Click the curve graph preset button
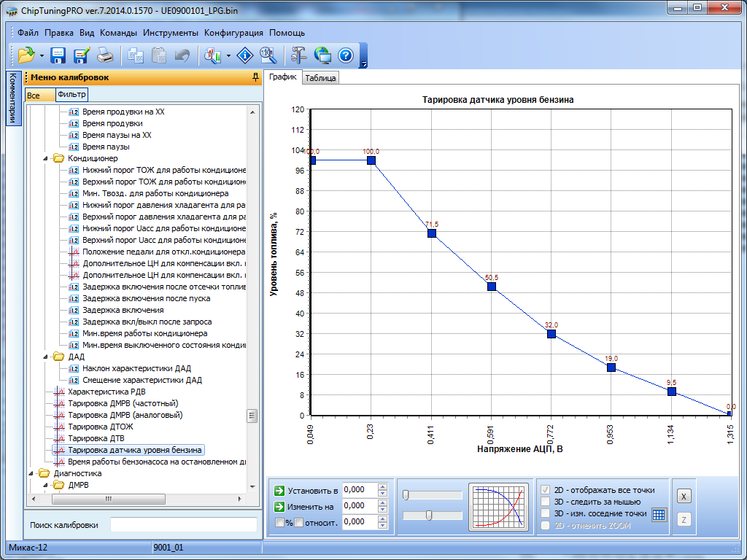This screenshot has width=747, height=560. pyautogui.click(x=499, y=505)
